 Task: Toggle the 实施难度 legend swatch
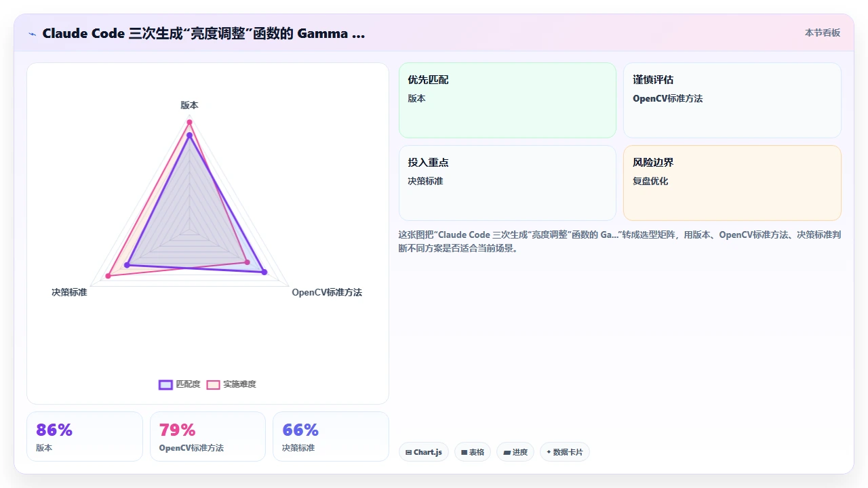213,384
